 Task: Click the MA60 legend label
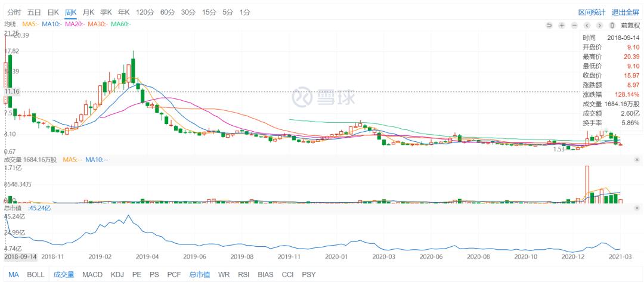(121, 24)
